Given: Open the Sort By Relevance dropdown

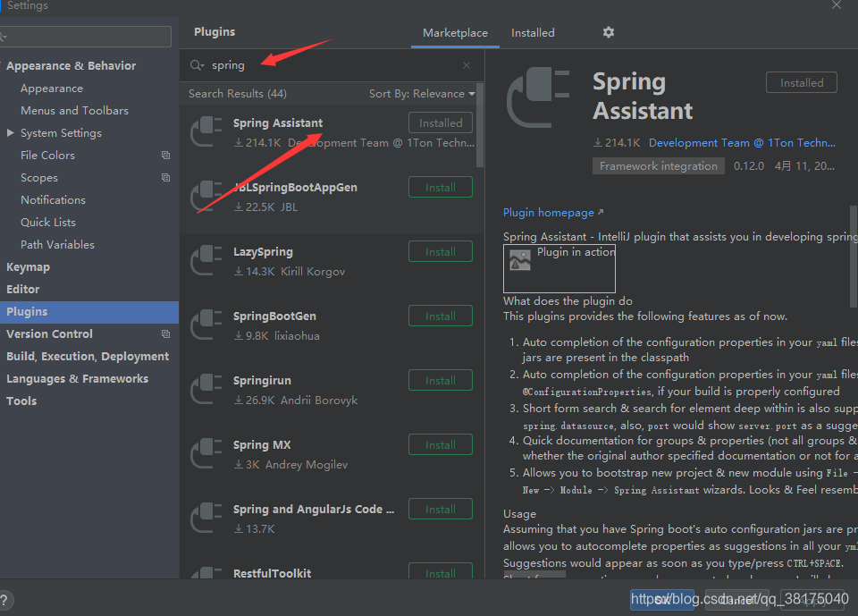Looking at the screenshot, I should click(422, 94).
